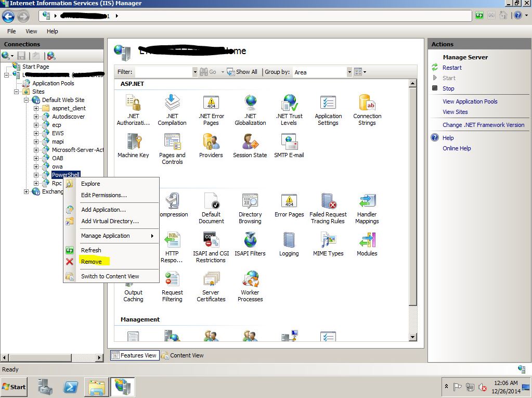The image size is (532, 398).
Task: Open Providers feature
Action: (x=211, y=146)
